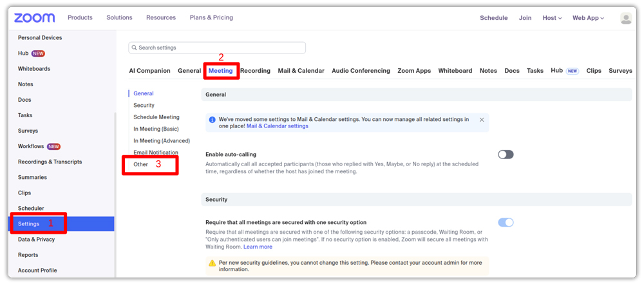The image size is (644, 284).
Task: Open Workflows in the sidebar
Action: click(x=31, y=146)
